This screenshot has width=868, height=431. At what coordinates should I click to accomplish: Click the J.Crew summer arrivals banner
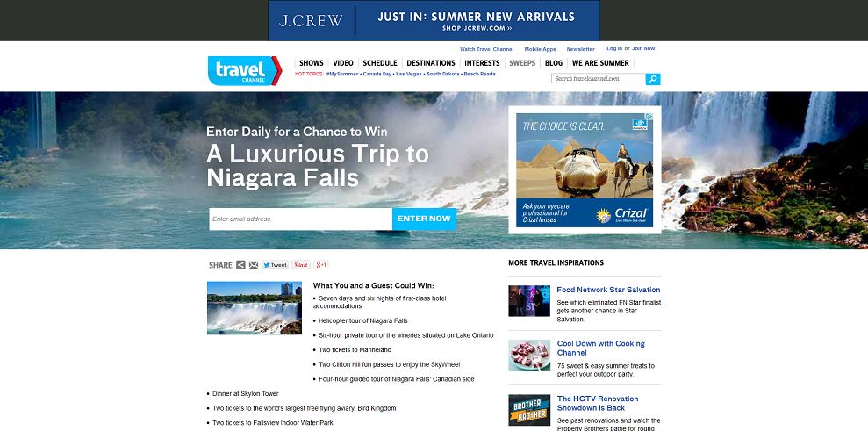434,20
